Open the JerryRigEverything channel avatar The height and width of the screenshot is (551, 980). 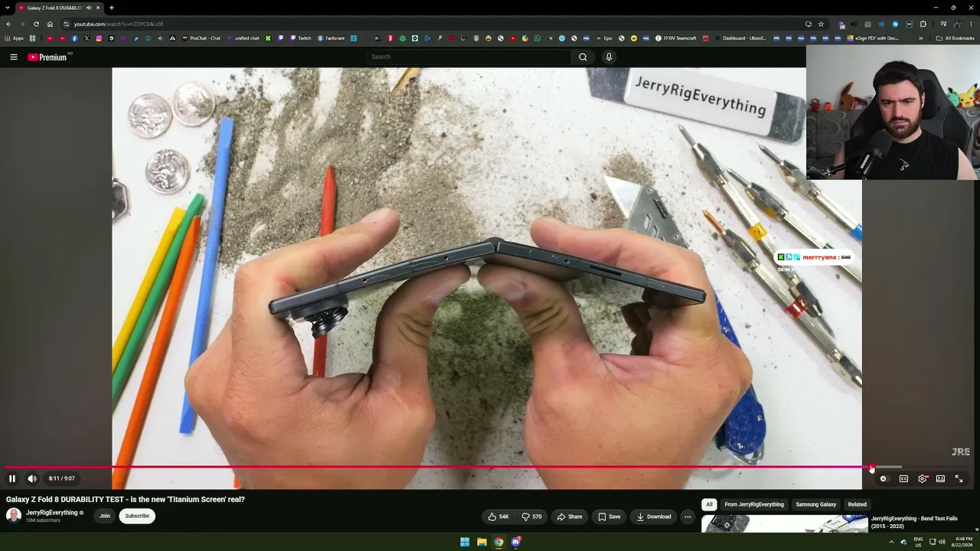pyautogui.click(x=14, y=515)
